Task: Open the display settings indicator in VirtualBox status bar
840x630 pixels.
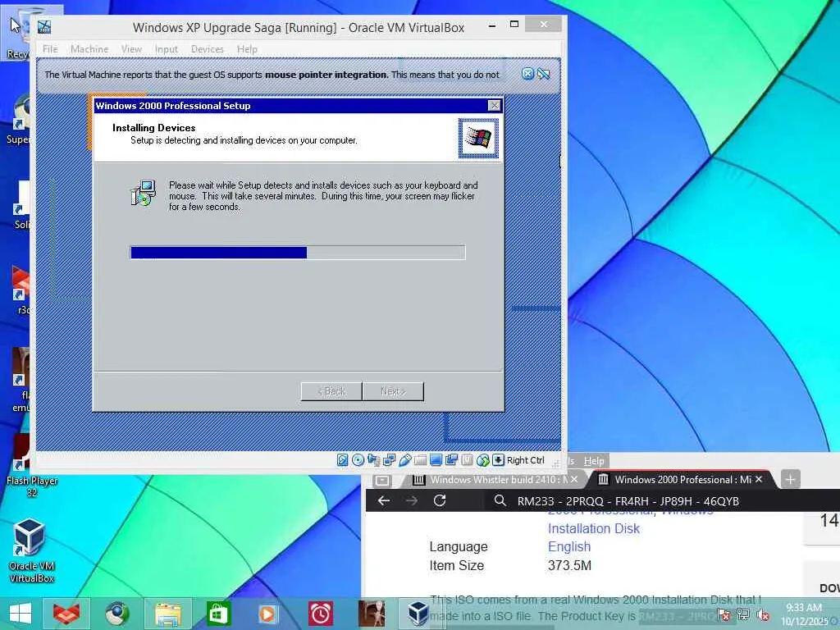Action: tap(436, 460)
